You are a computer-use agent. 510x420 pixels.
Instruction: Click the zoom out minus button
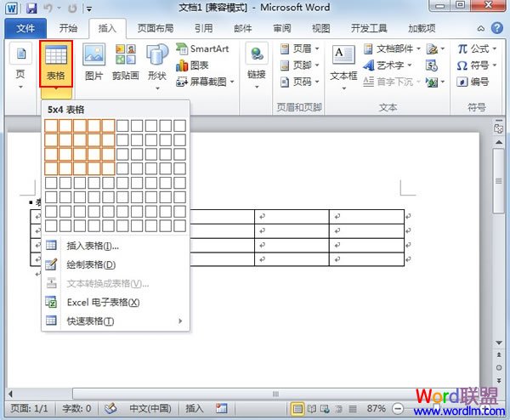pyautogui.click(x=398, y=409)
